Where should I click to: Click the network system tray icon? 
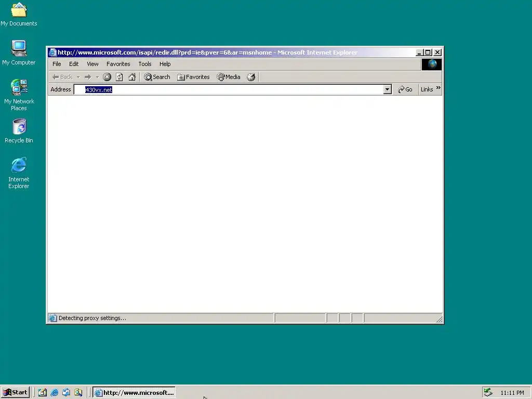(x=488, y=392)
